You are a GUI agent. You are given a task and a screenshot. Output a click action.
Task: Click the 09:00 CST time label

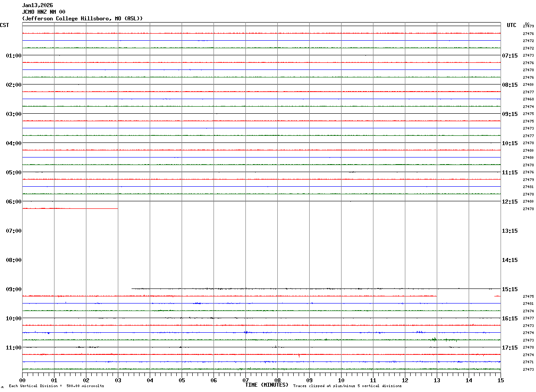(x=14, y=289)
